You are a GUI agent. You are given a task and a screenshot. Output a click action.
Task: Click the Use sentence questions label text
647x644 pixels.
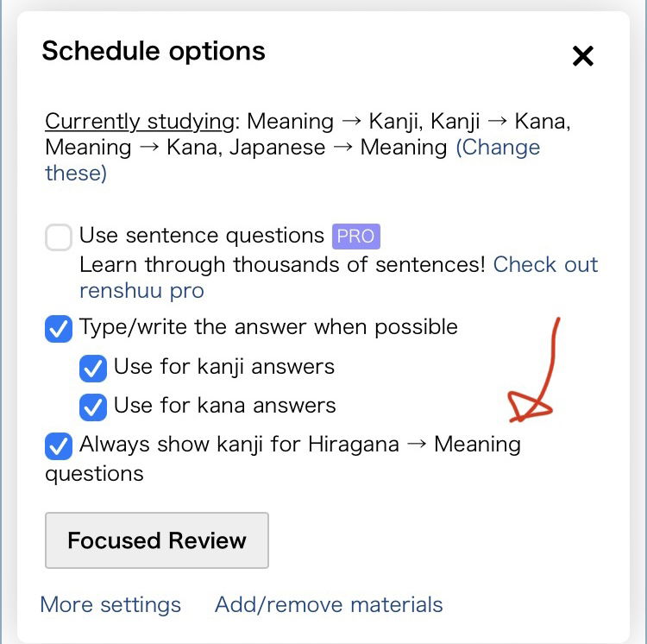click(202, 236)
